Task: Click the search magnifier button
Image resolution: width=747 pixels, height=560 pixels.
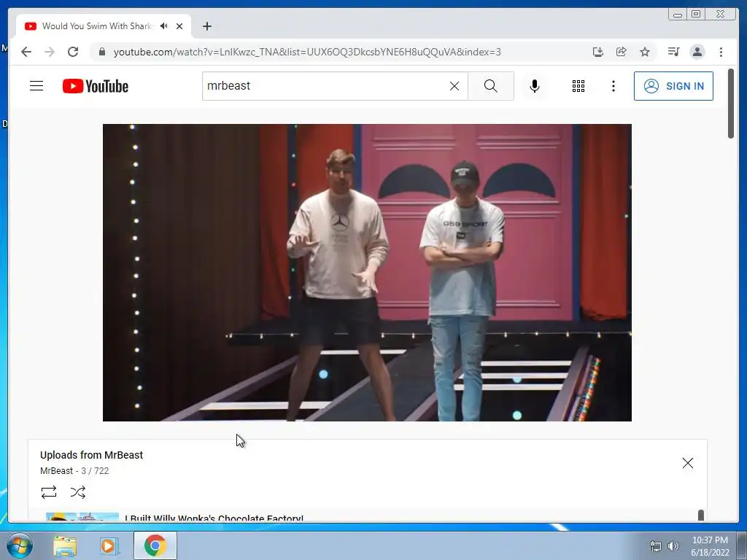Action: coord(491,86)
